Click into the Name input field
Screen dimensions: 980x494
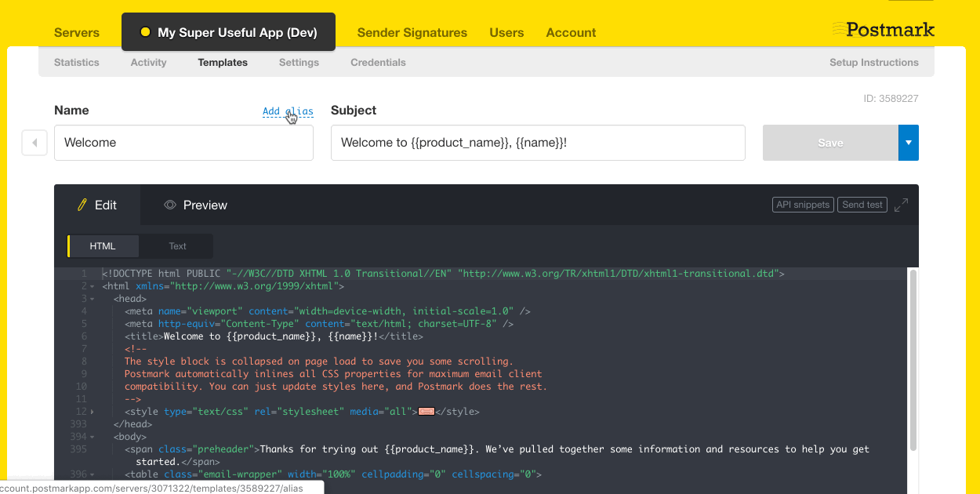click(x=183, y=143)
